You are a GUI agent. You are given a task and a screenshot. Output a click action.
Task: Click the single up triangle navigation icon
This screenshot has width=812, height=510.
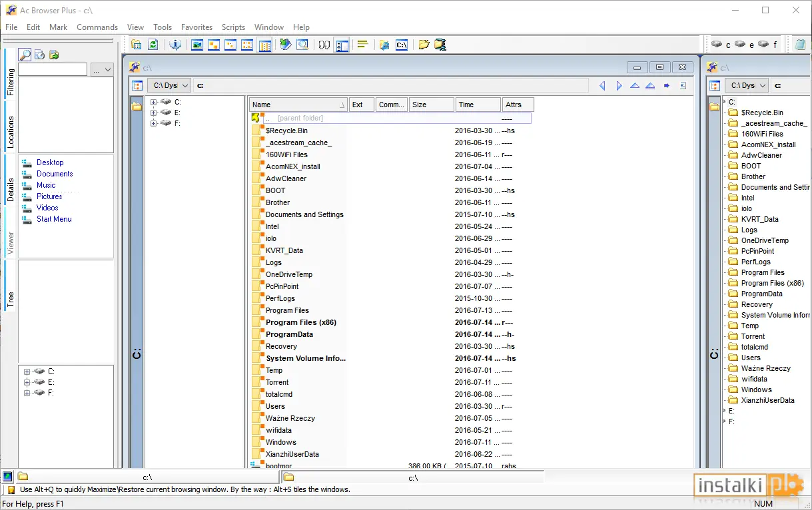click(634, 85)
